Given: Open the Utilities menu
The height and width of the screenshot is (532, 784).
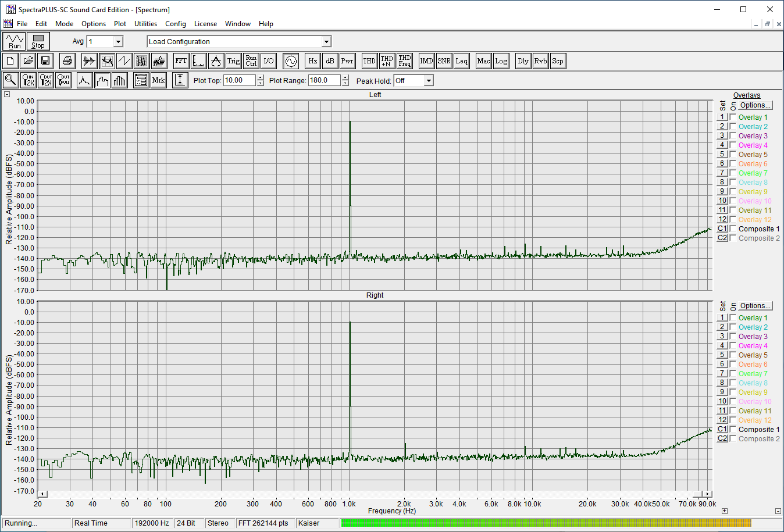Looking at the screenshot, I should [x=145, y=24].
